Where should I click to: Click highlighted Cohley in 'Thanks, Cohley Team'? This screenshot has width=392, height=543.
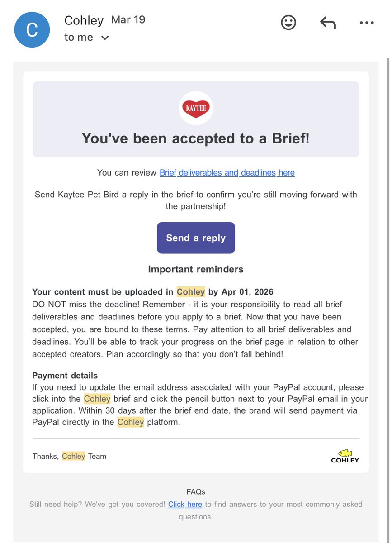point(73,456)
